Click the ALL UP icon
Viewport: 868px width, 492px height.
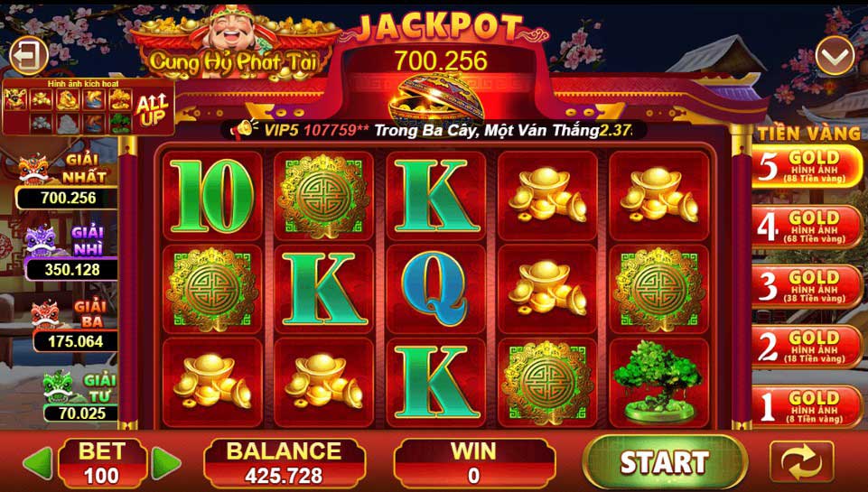[153, 109]
